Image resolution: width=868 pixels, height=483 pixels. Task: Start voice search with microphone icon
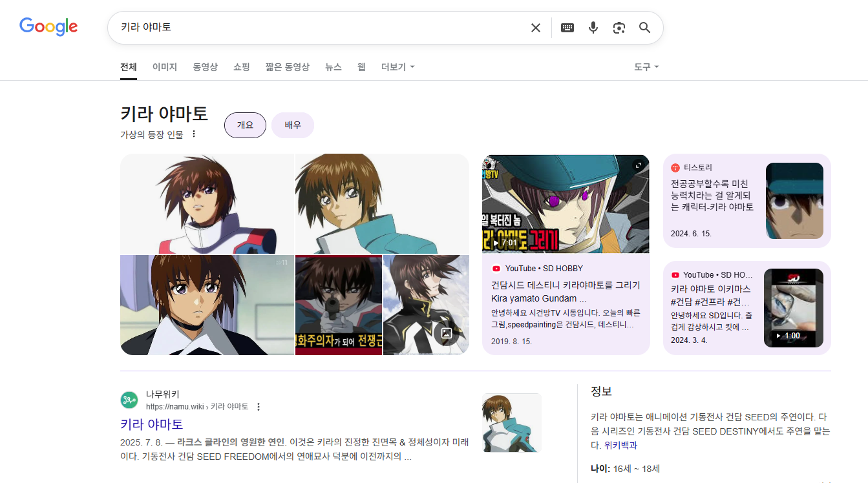coord(593,28)
